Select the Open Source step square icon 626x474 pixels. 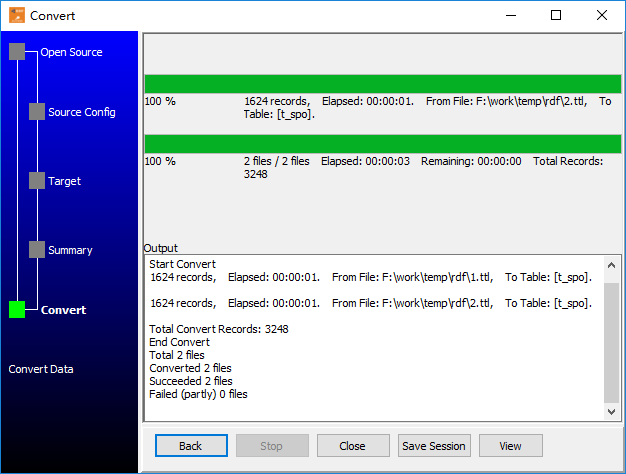point(17,52)
